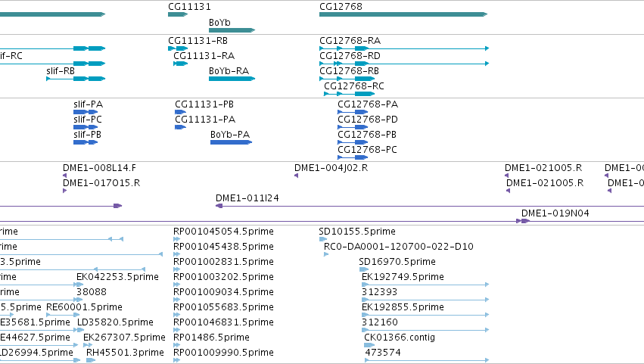The height and width of the screenshot is (364, 644).
Task: Open the BoYb-PA protein label
Action: 230,135
